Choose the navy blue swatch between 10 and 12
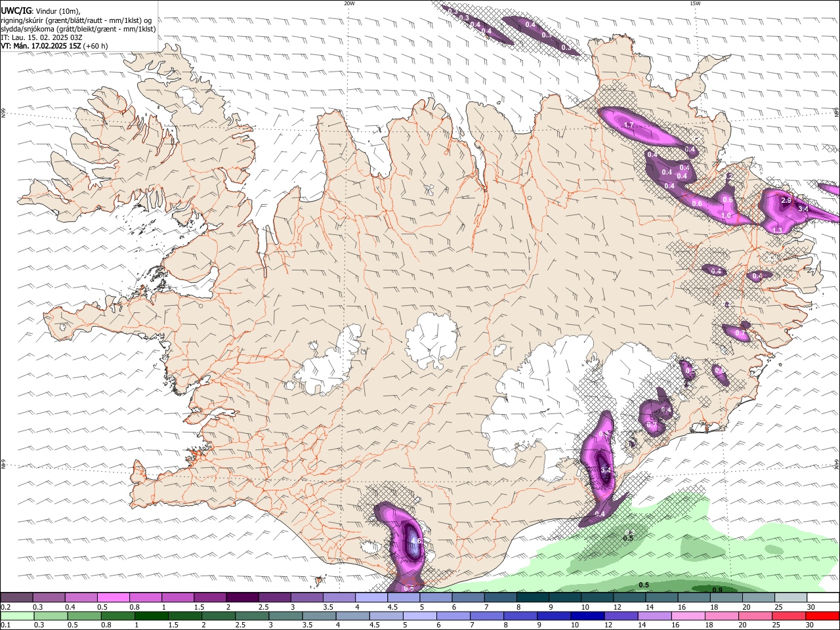The image size is (840, 630). (x=587, y=616)
